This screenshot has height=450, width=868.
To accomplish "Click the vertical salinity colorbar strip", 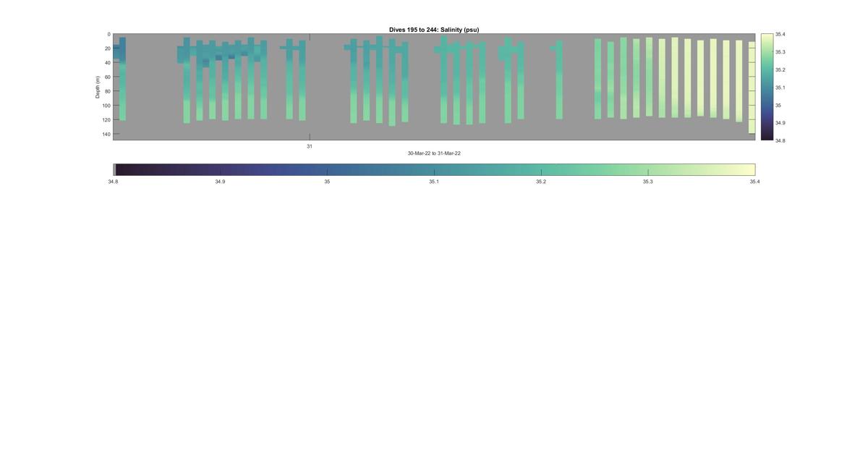I will tap(767, 87).
